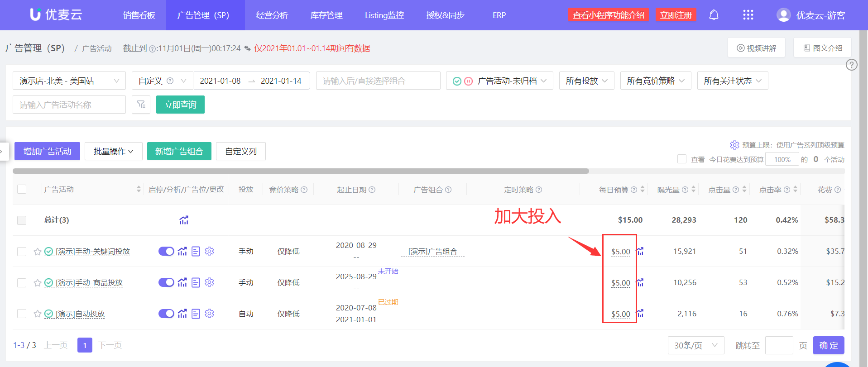
Task: Star the 自动投放 campaign
Action: tap(38, 314)
